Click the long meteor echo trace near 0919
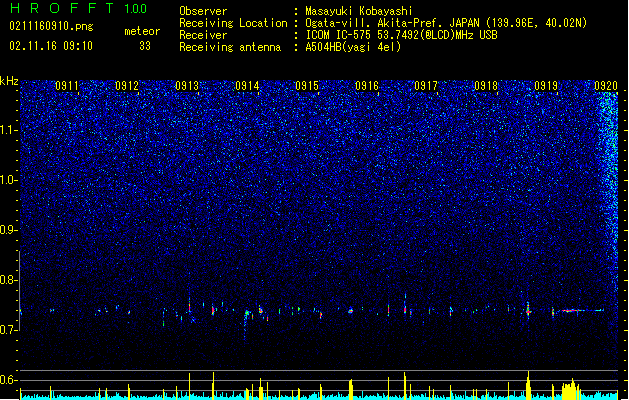 click(x=582, y=310)
